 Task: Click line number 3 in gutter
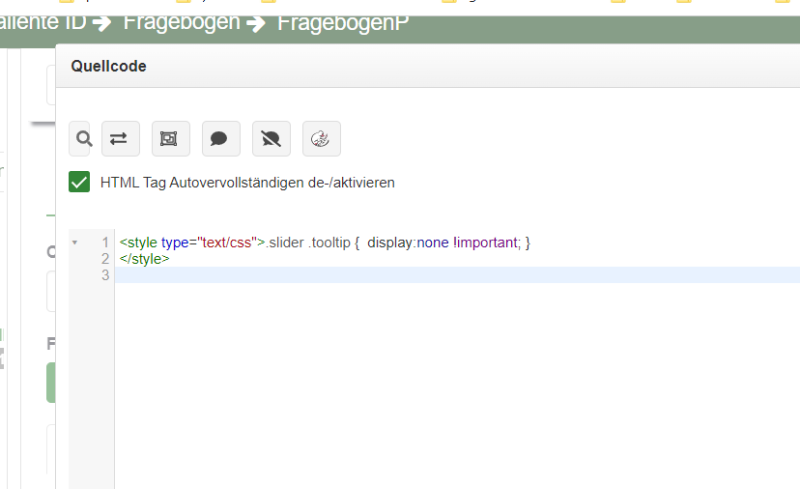click(104, 275)
